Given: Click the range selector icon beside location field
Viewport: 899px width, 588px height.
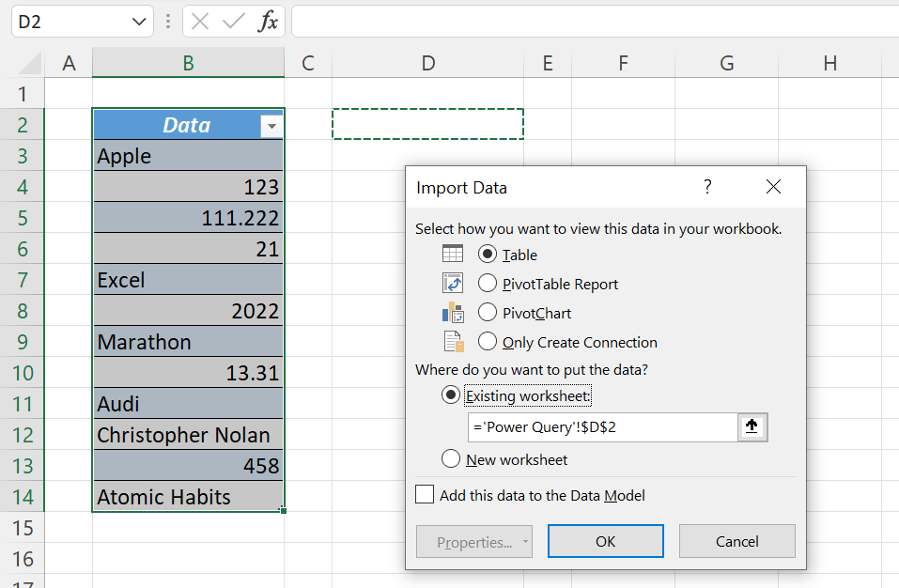Looking at the screenshot, I should (752, 427).
